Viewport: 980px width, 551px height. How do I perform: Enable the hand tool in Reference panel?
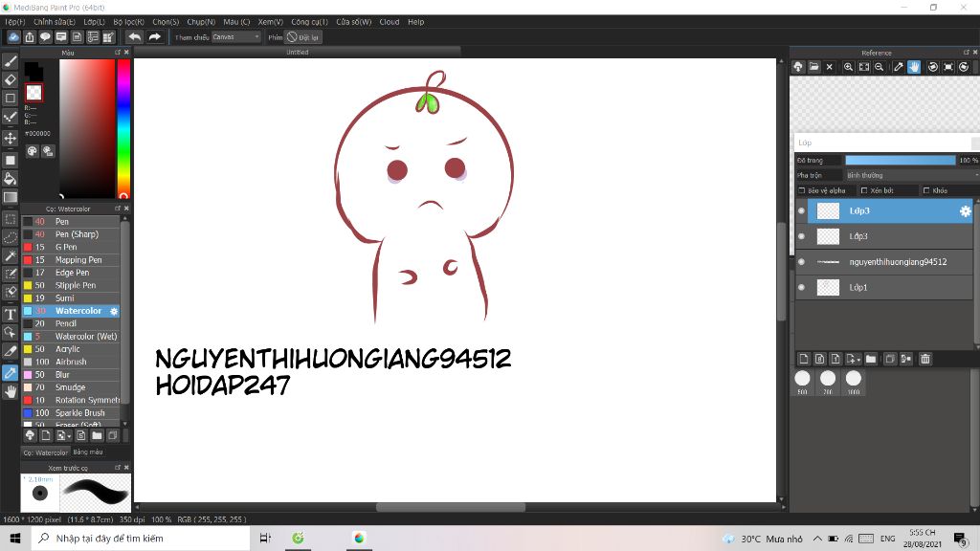(914, 67)
